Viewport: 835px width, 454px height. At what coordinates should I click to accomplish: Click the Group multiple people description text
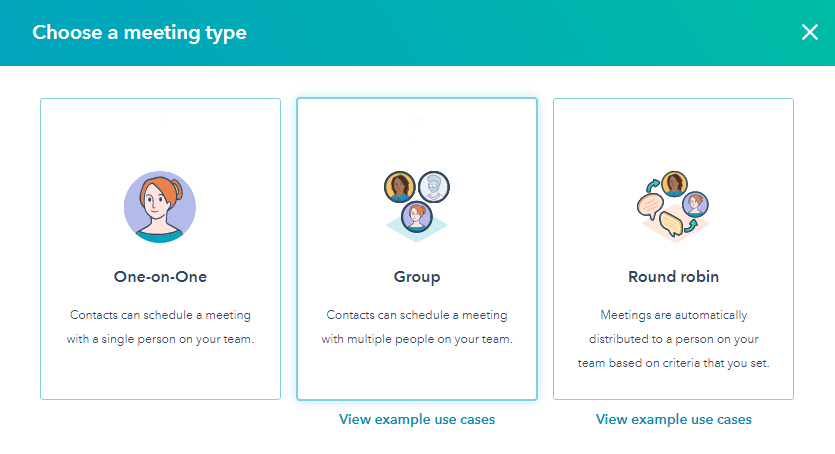pyautogui.click(x=417, y=327)
